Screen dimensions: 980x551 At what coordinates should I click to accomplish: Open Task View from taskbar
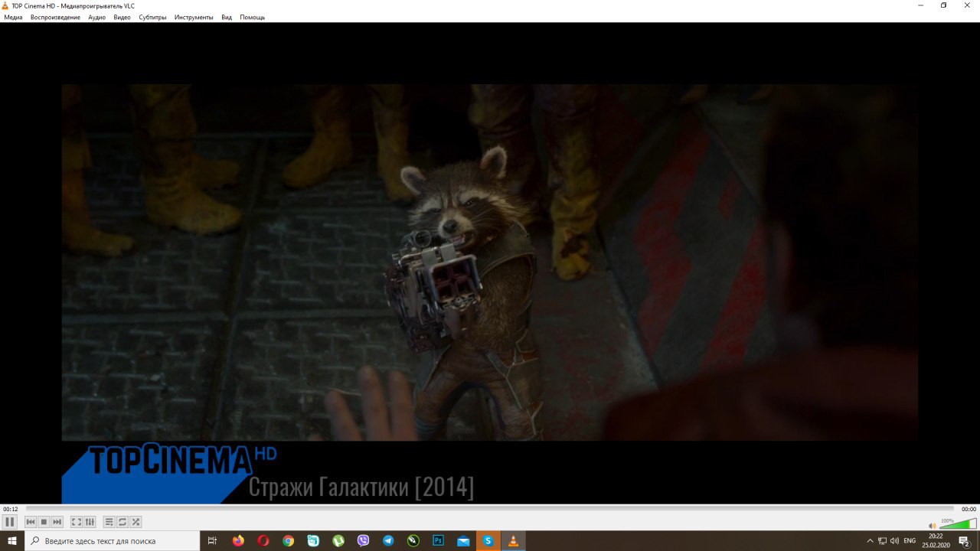pos(213,541)
